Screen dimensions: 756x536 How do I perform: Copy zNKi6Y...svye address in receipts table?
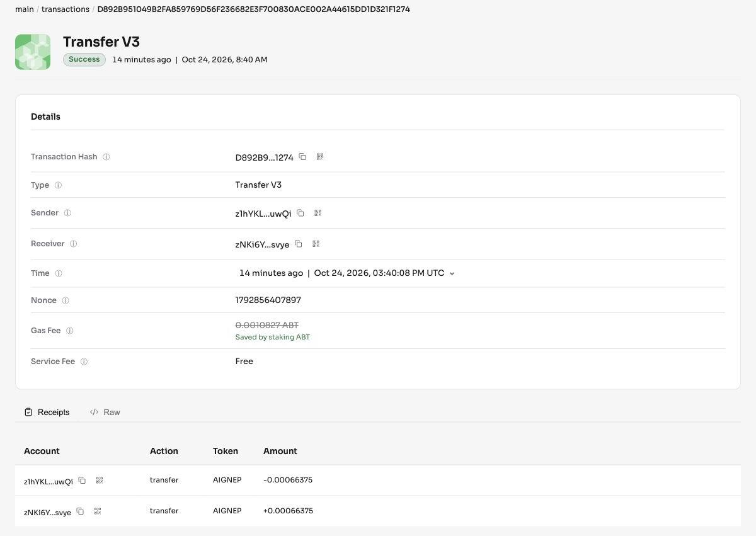[80, 511]
